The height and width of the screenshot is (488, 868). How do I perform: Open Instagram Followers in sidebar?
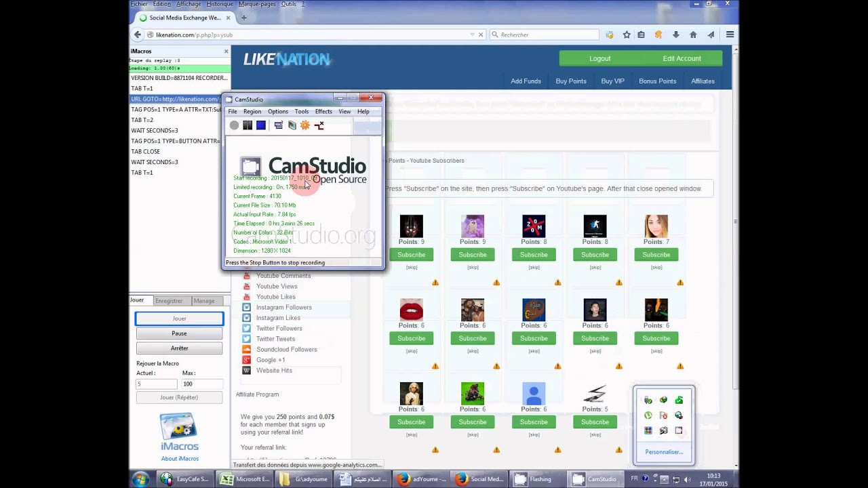coord(283,308)
